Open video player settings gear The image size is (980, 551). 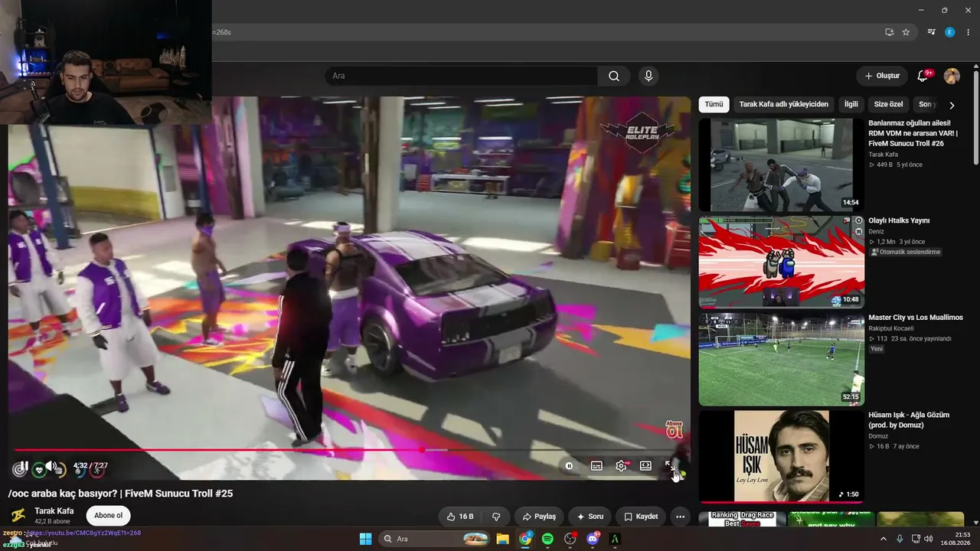pos(621,465)
